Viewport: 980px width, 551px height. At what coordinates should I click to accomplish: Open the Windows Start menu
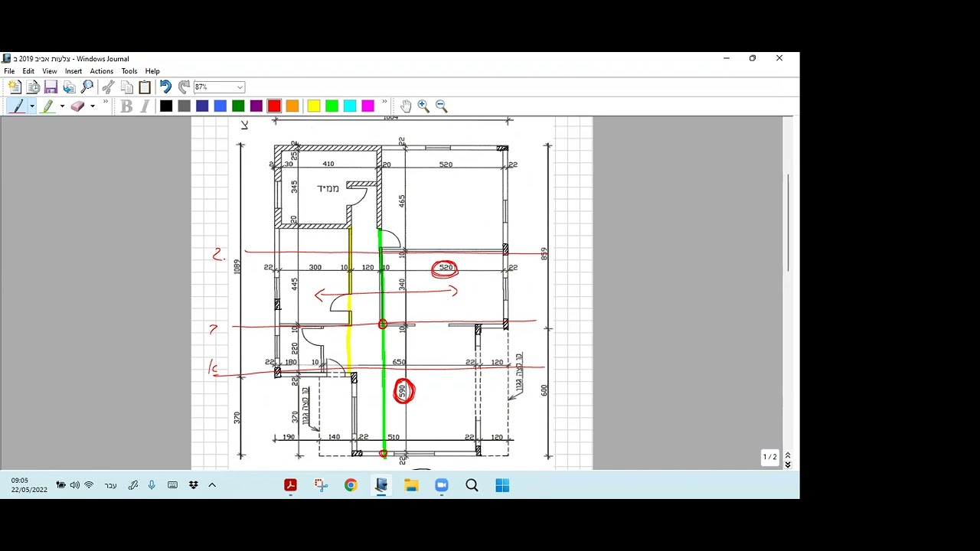point(502,485)
